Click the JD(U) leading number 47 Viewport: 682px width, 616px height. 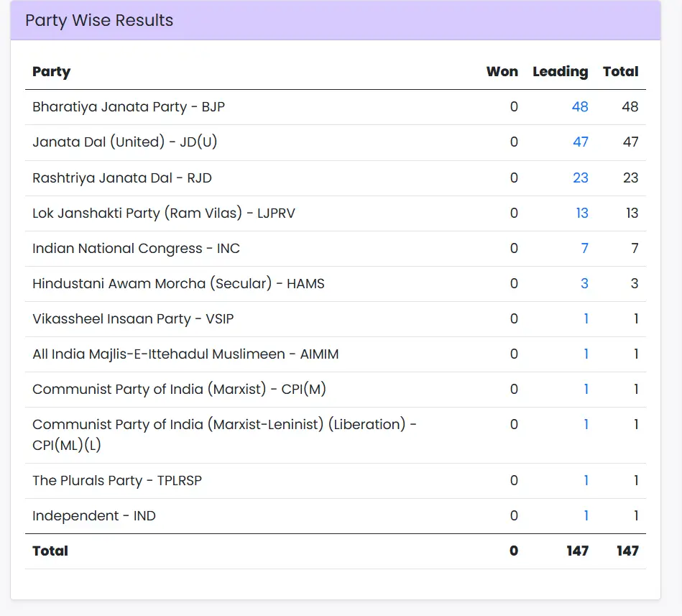(x=580, y=142)
